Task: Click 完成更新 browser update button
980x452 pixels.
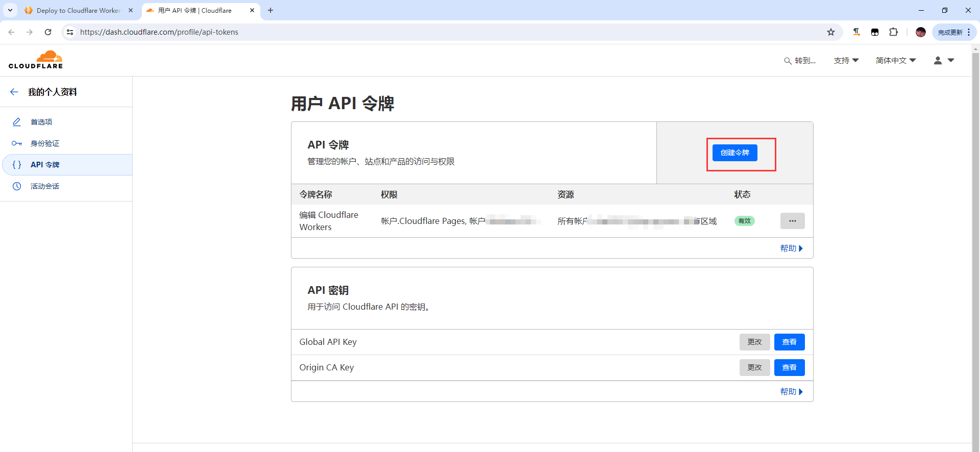Action: point(950,32)
